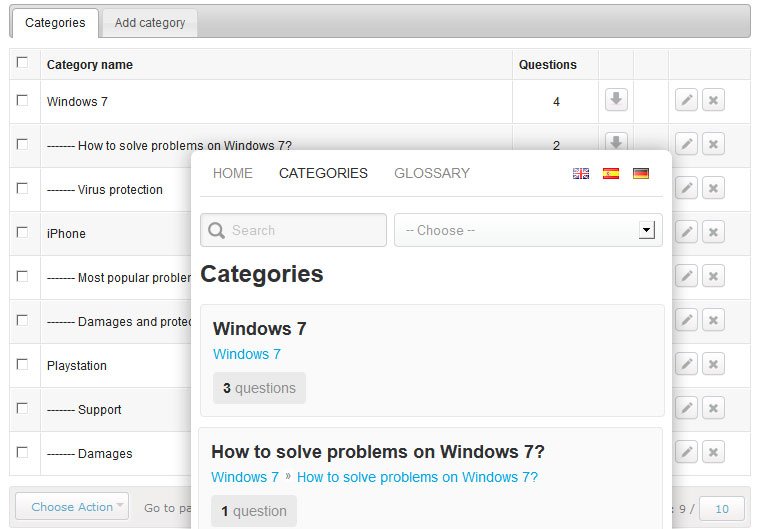Check the Windows 7 row checkbox
This screenshot has width=763, height=529.
point(22,100)
